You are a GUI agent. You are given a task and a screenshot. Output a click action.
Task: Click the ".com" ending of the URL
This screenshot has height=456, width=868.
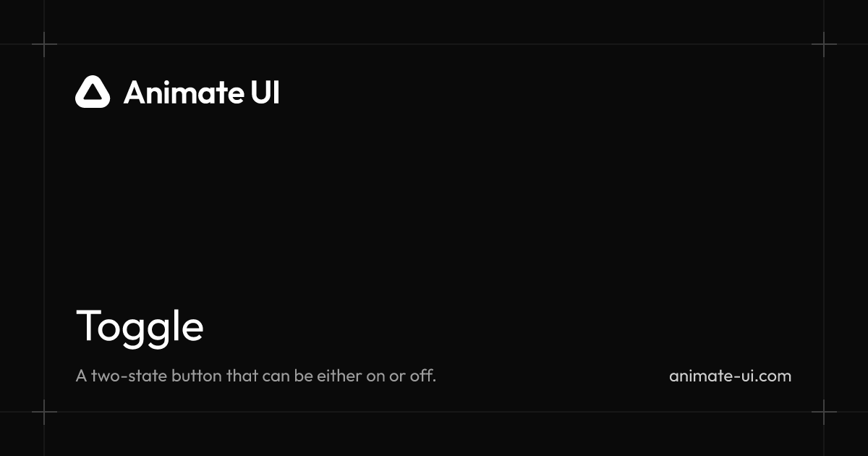775,376
